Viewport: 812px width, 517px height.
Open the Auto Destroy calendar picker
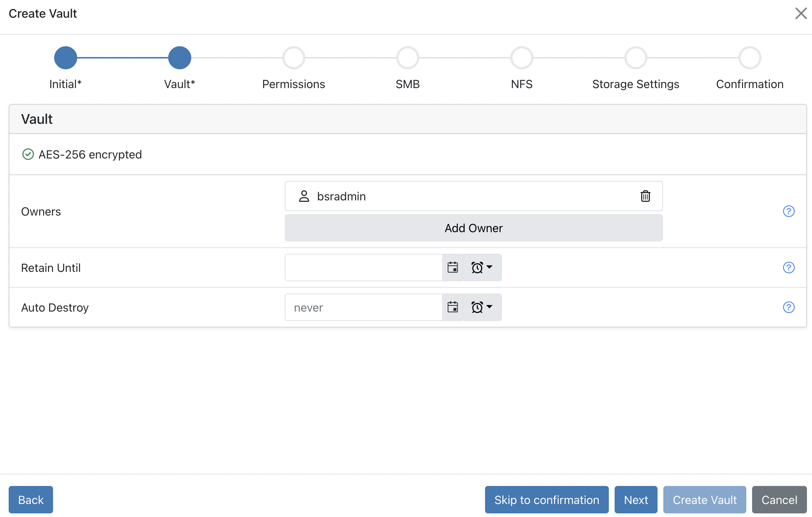pyautogui.click(x=453, y=307)
